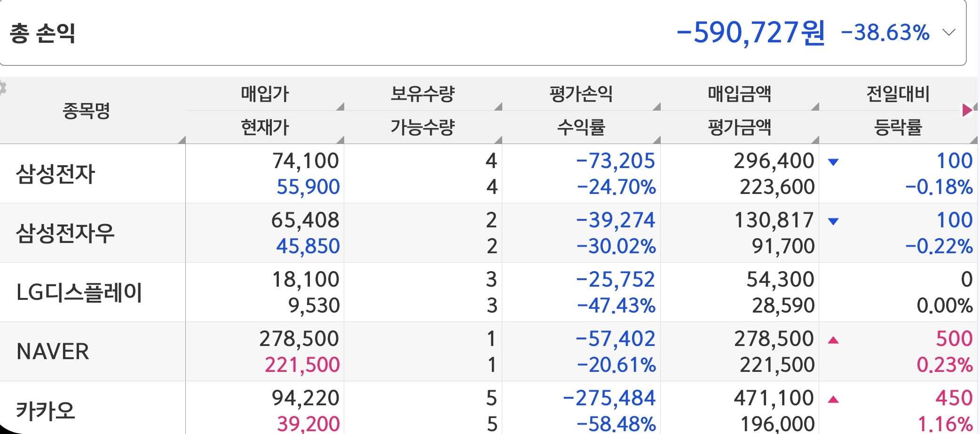Select 삼성전자 loss -73,205
This screenshot has width=980, height=434.
[x=615, y=161]
